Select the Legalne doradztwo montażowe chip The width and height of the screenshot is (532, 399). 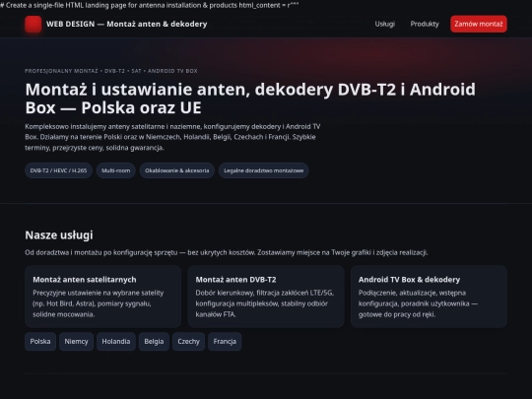tap(264, 170)
